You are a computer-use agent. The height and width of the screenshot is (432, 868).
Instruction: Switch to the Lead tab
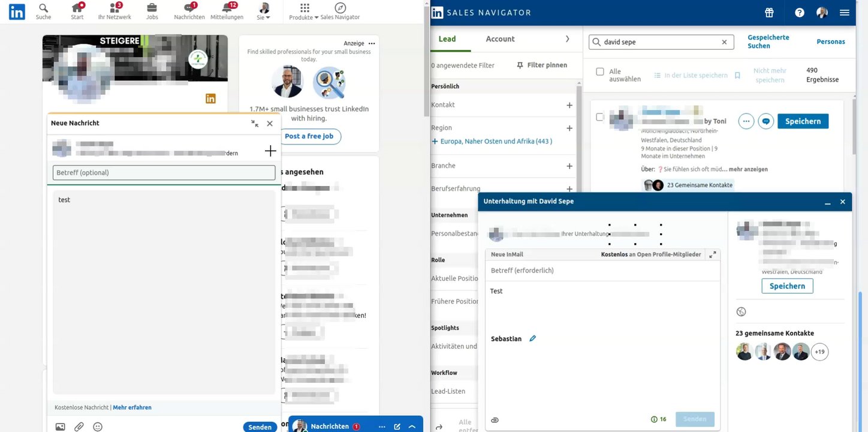pyautogui.click(x=447, y=39)
